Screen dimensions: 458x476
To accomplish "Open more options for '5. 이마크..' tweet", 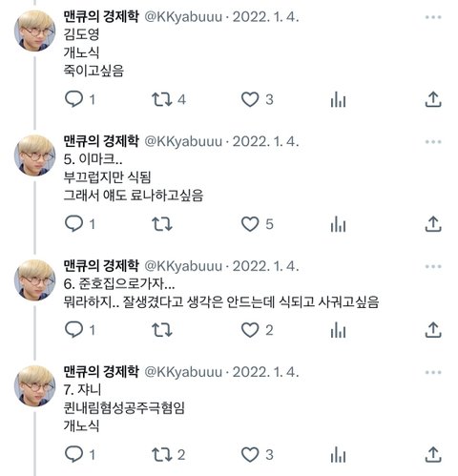I will tap(433, 142).
